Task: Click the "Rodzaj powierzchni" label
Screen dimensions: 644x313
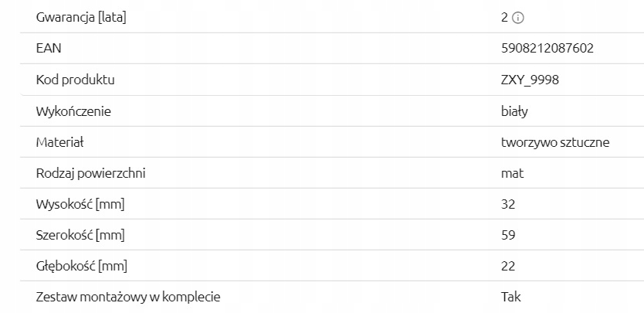Action: [90, 173]
